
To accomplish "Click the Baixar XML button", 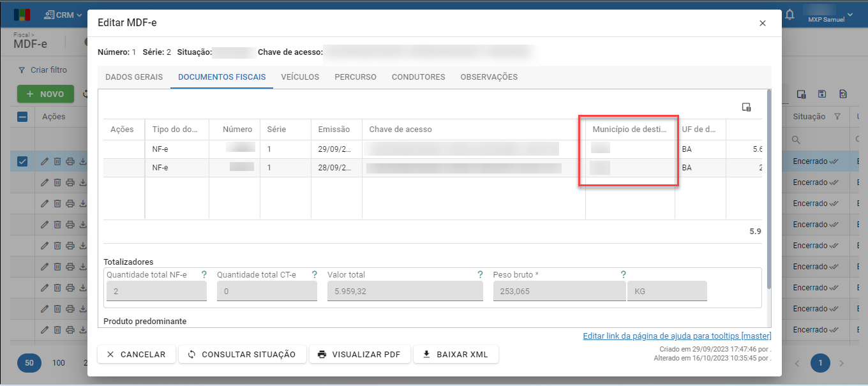I will tap(456, 355).
